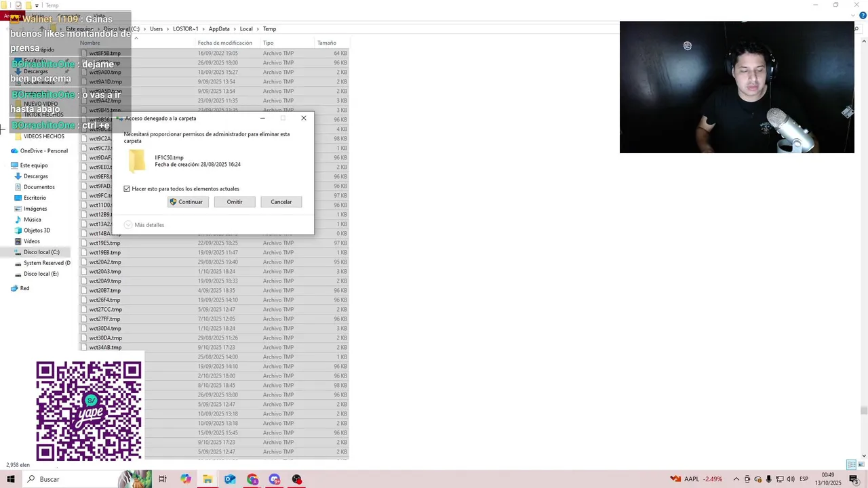Click the OneDrive cloud tray icon
The height and width of the screenshot is (488, 868).
(x=758, y=479)
